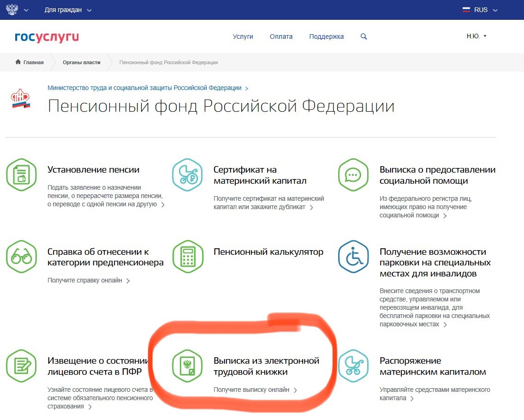Image resolution: width=524 pixels, height=420 pixels.
Task: Click the personal account notice icon
Action: click(21, 366)
